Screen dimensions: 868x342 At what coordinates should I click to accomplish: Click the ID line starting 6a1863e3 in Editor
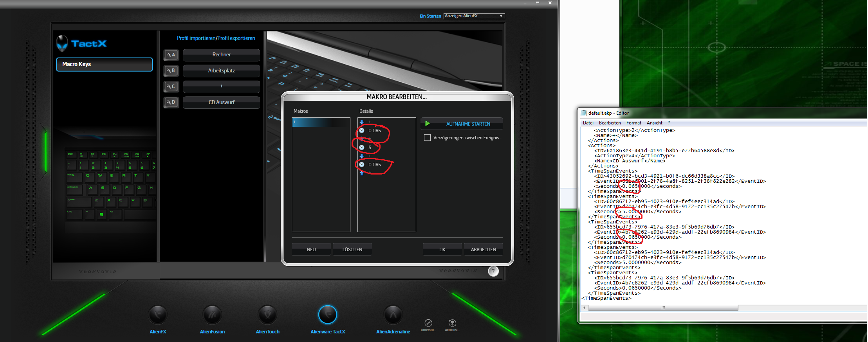[x=664, y=151]
